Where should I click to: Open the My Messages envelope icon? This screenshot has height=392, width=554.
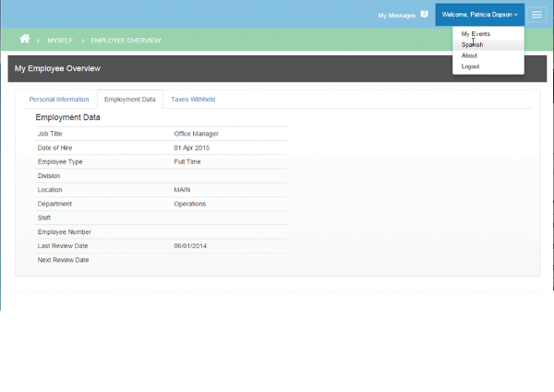[424, 15]
